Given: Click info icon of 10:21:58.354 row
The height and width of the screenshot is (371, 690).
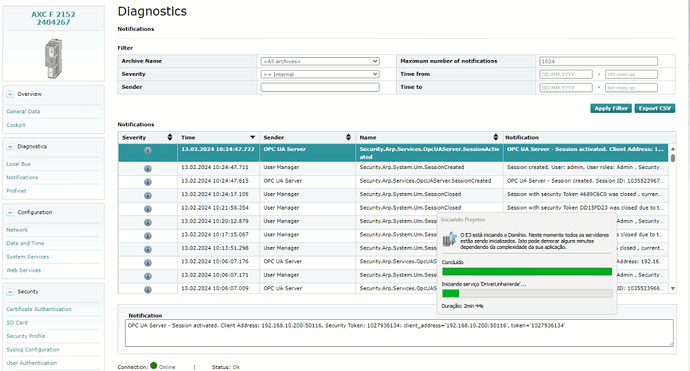Looking at the screenshot, I should click(148, 209).
